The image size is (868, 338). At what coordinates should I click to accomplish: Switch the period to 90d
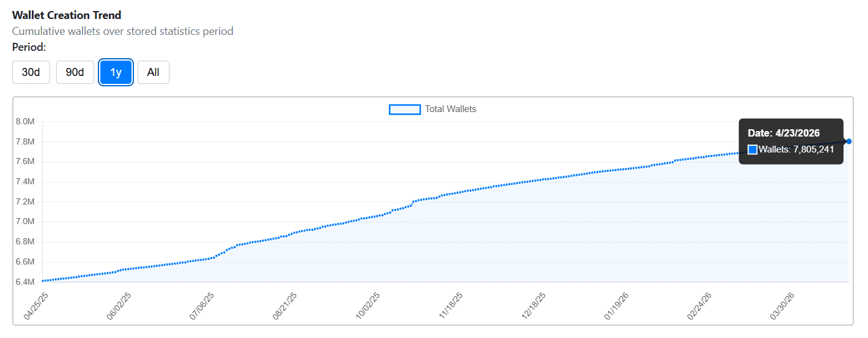(x=75, y=72)
